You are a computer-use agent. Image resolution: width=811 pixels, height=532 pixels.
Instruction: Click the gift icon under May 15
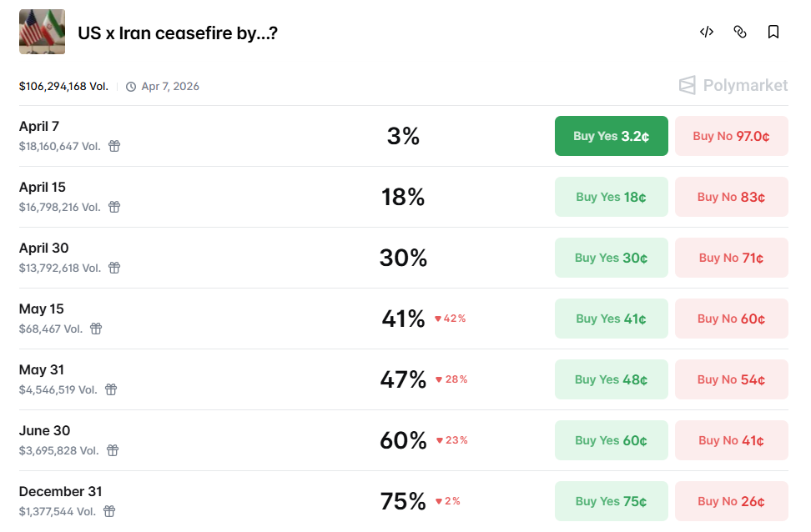(96, 329)
